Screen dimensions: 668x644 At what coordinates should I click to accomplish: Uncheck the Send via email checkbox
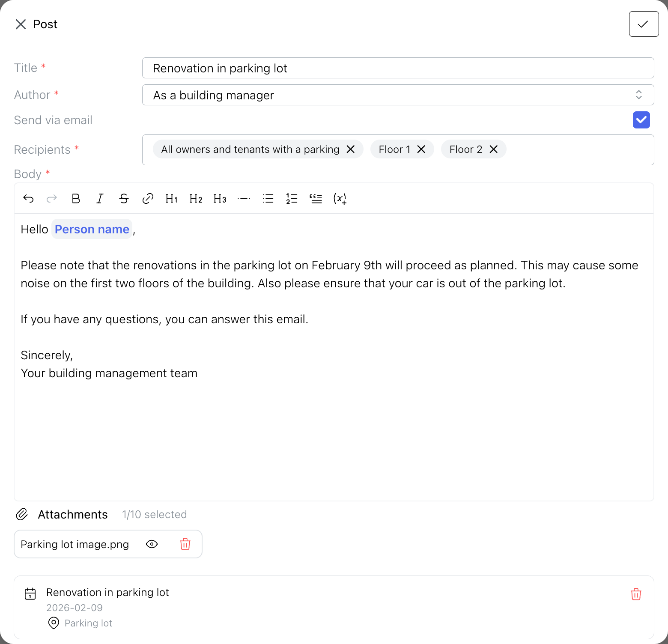[x=641, y=120]
